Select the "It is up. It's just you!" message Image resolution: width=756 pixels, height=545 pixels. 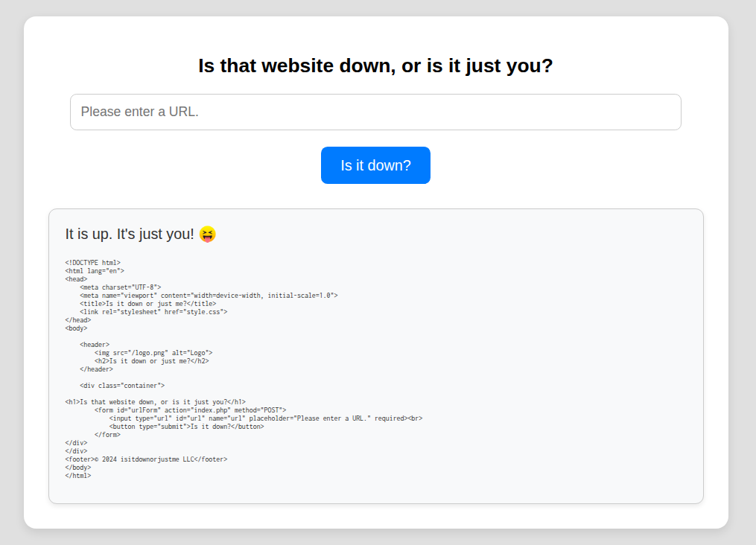coord(130,235)
